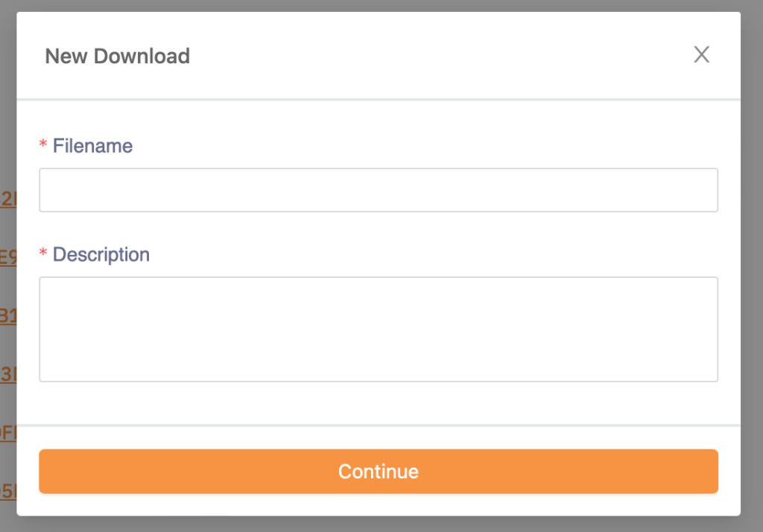763x532 pixels.
Task: Click the Filename input field
Action: [379, 190]
